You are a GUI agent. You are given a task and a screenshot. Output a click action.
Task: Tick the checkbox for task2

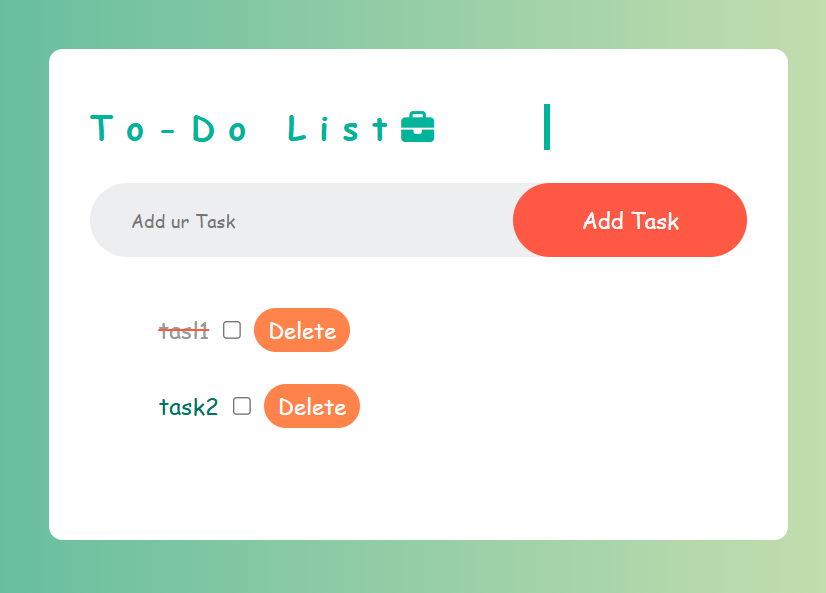pyautogui.click(x=242, y=406)
